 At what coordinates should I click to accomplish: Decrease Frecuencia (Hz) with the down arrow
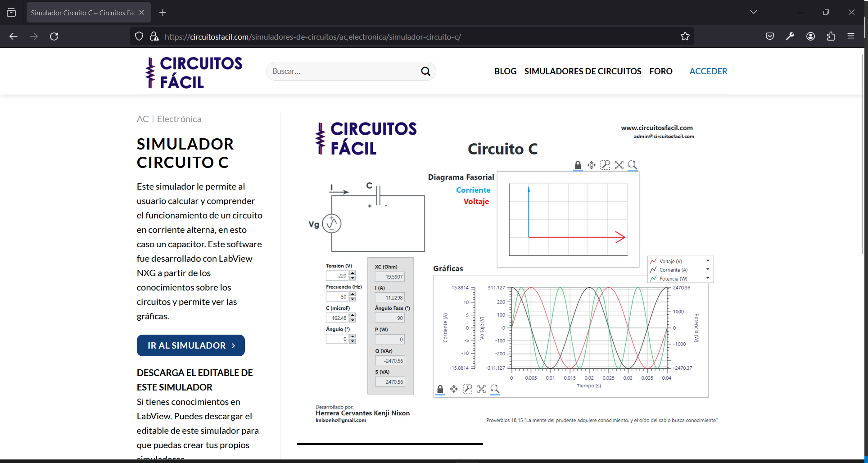pyautogui.click(x=353, y=299)
